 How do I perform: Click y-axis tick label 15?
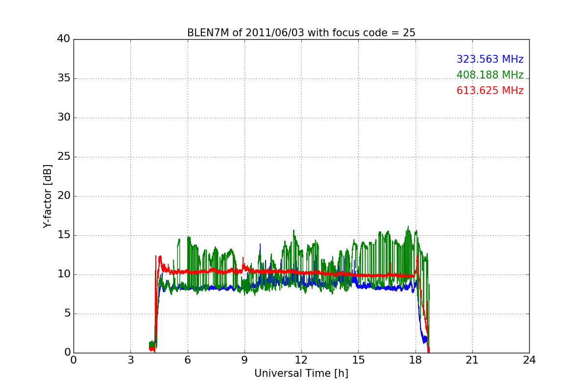64,235
